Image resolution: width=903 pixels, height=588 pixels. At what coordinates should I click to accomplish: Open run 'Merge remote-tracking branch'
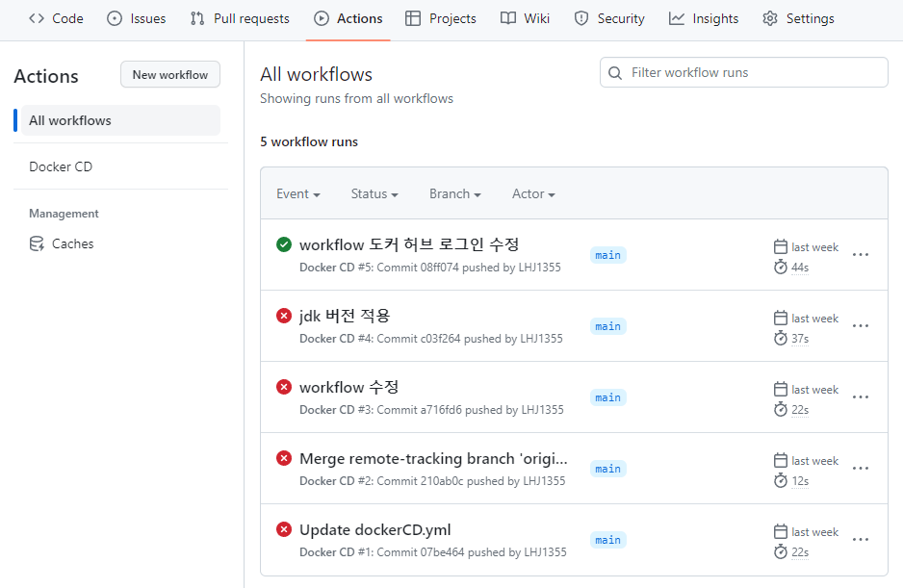433,459
